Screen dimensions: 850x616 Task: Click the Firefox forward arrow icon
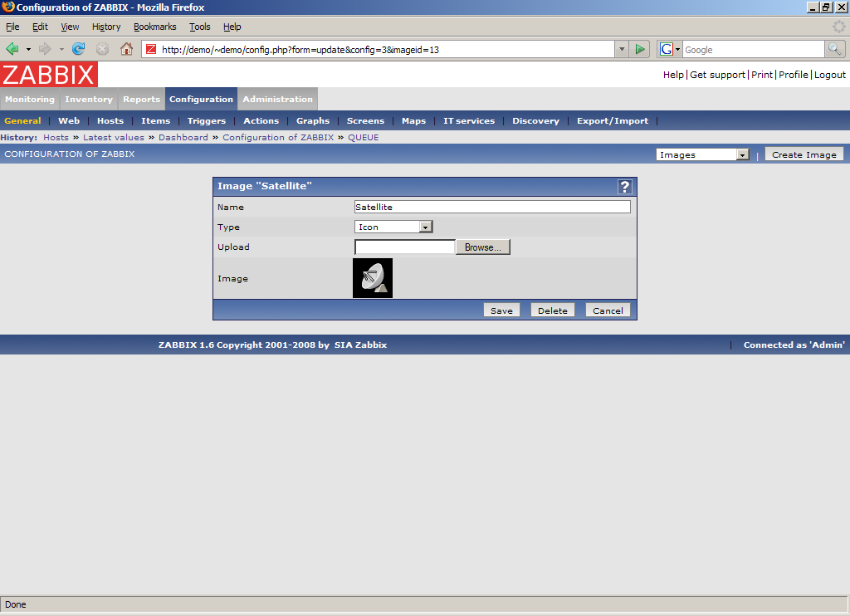(45, 49)
